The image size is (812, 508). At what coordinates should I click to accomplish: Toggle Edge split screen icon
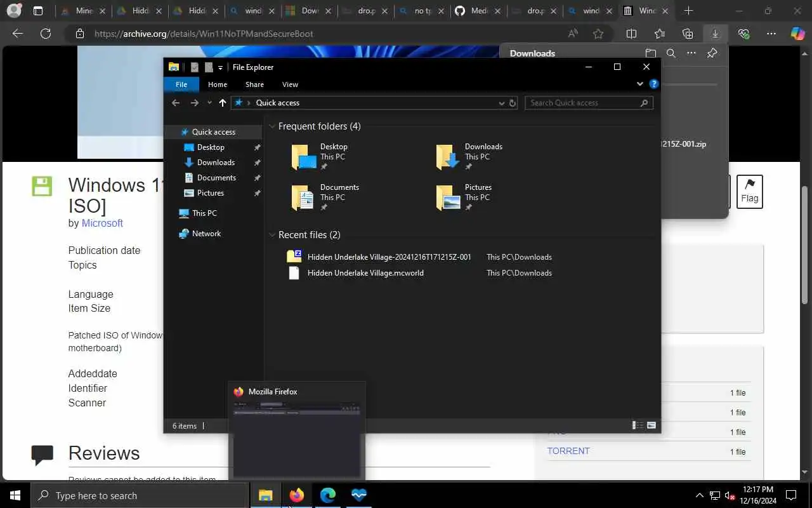point(631,34)
